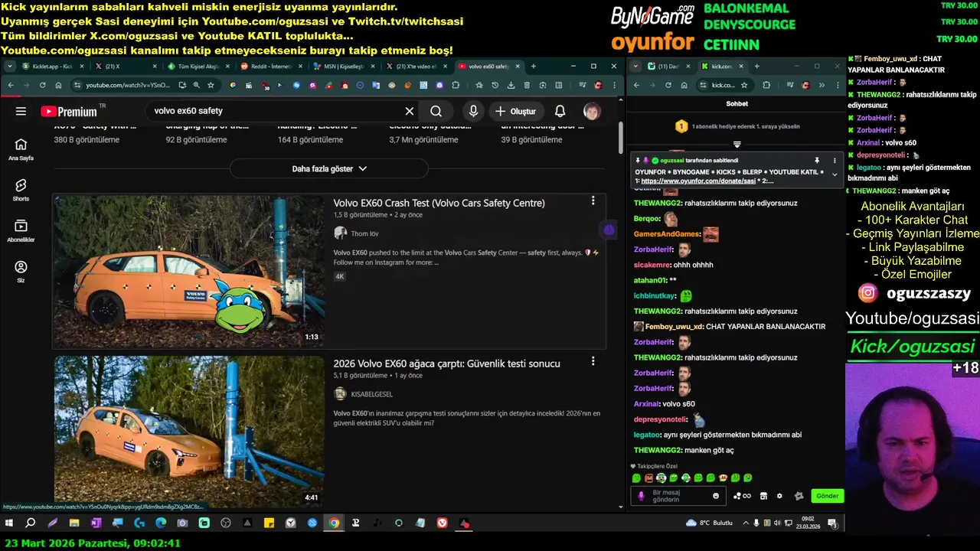Expand 'Daha fazla göster' results
980x551 pixels.
pos(329,168)
